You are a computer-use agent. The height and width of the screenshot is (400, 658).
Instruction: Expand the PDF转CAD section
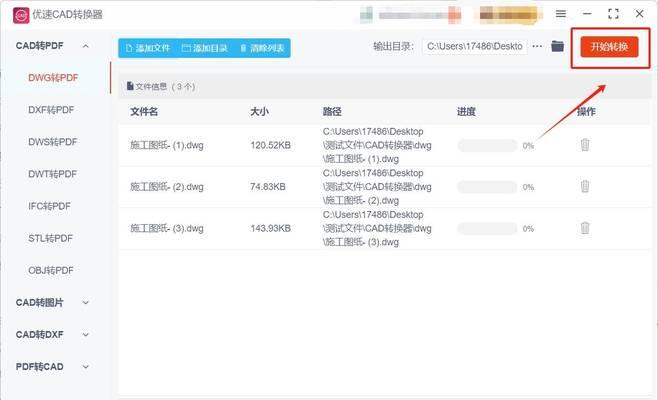(86, 367)
